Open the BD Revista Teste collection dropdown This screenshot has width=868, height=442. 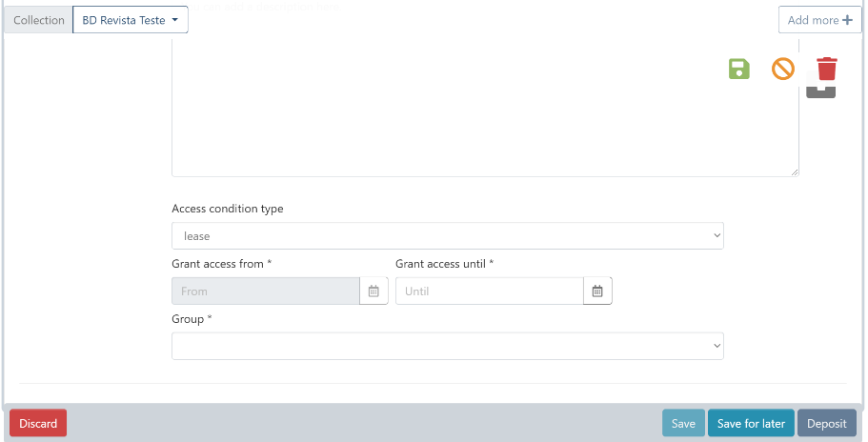click(x=131, y=20)
